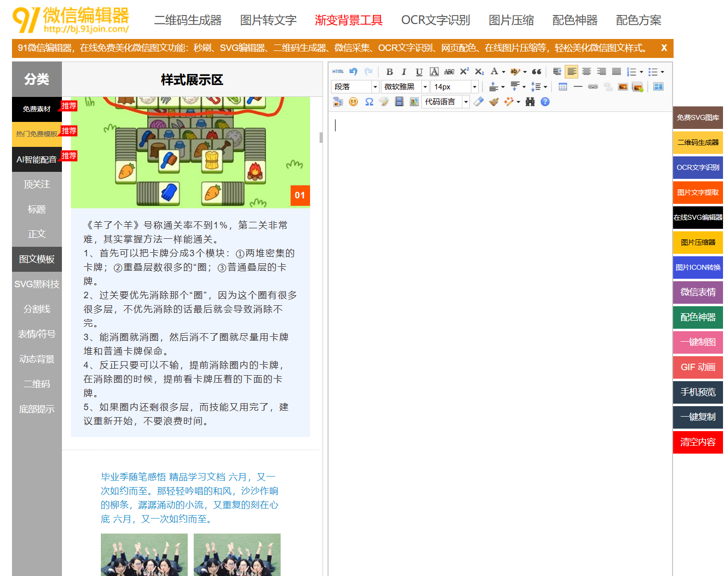Viewport: 728px width, 576px height.
Task: Toggle underline formatting
Action: pyautogui.click(x=419, y=71)
